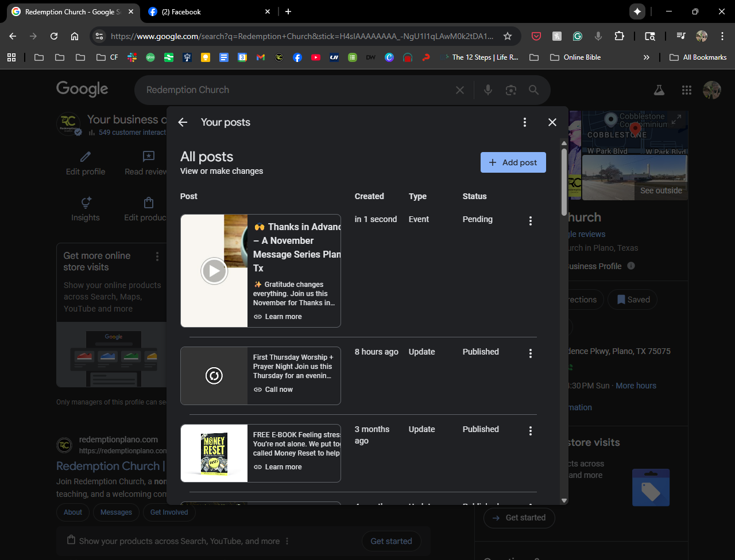Bookmark this page with the star icon
Image resolution: width=735 pixels, height=560 pixels.
pos(508,36)
